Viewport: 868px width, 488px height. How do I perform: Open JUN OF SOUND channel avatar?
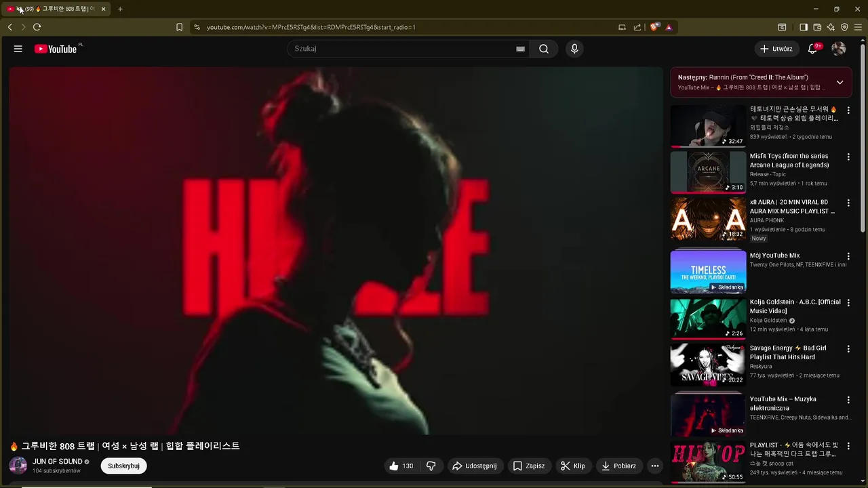coord(18,466)
